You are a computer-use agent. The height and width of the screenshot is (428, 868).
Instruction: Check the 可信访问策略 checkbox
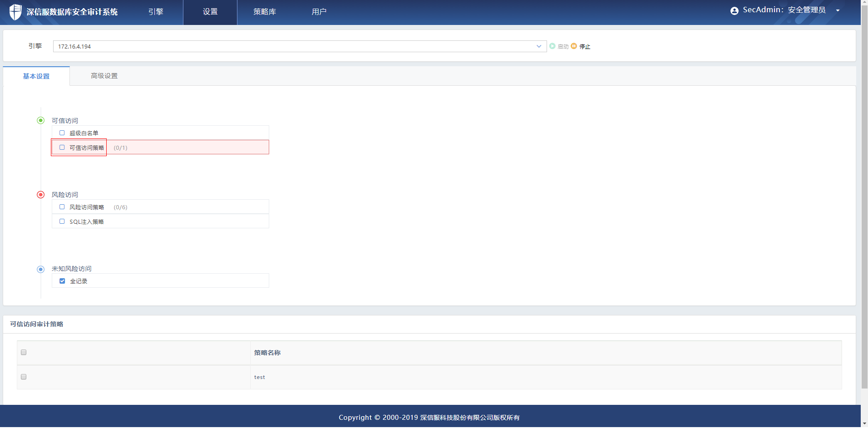pyautogui.click(x=62, y=148)
